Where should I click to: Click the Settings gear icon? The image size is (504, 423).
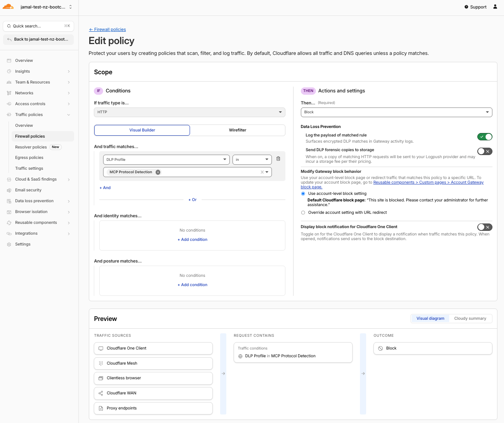tap(9, 244)
